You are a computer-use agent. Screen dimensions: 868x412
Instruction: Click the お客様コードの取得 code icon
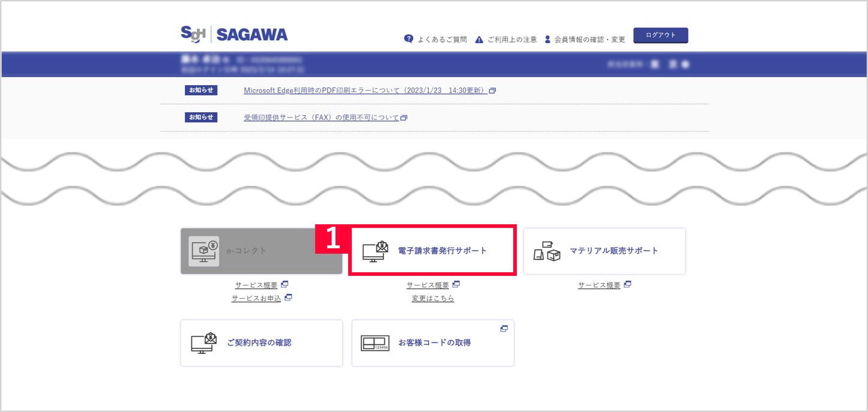pos(375,343)
